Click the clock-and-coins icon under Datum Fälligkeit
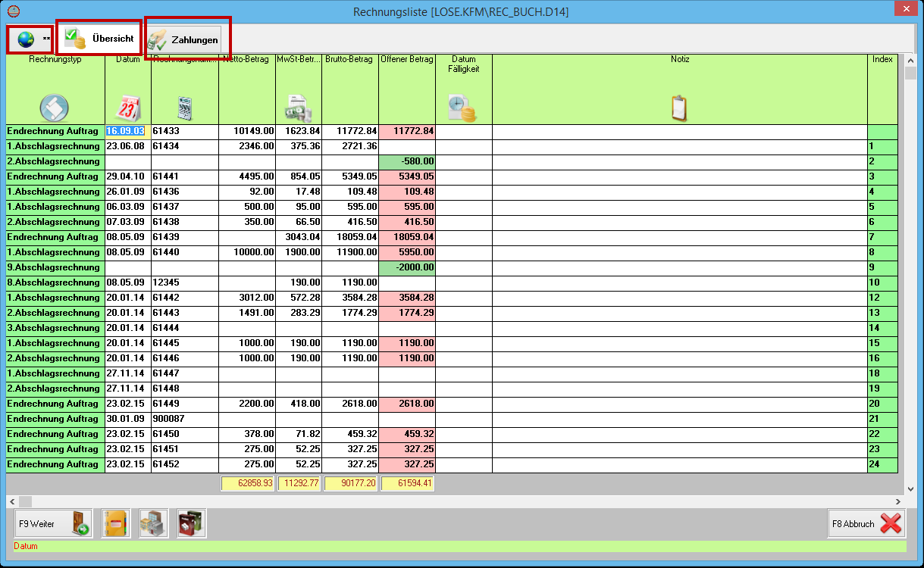Viewport: 924px width, 568px height. (462, 108)
